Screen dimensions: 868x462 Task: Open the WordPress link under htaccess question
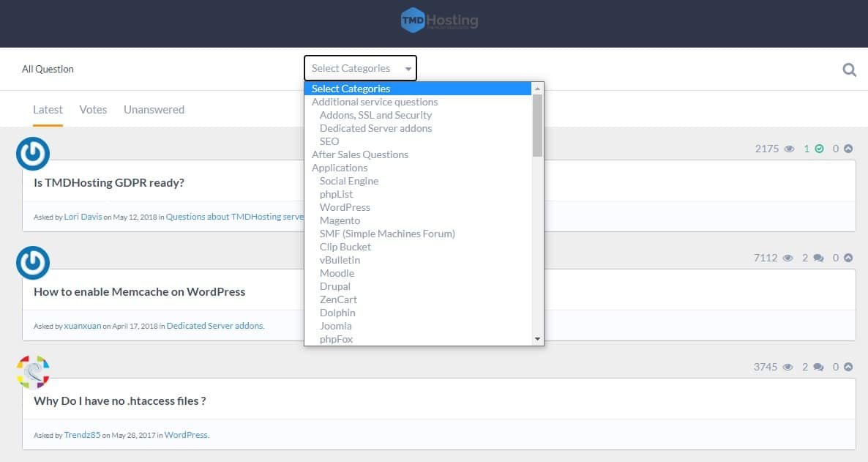tap(186, 435)
